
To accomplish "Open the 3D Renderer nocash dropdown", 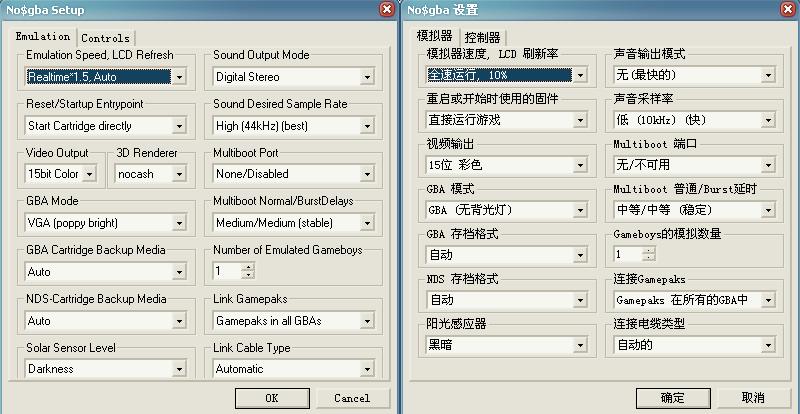I will pyautogui.click(x=179, y=174).
